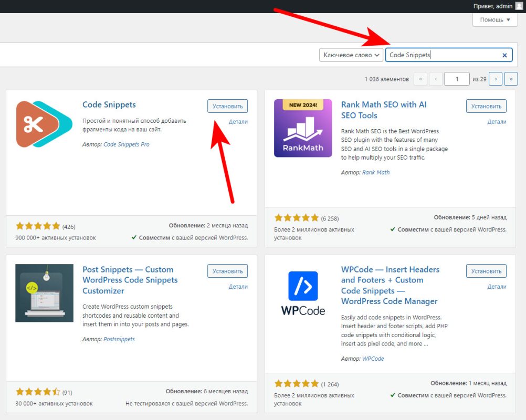
Task: Install the Code Snippets plugin
Action: 227,106
